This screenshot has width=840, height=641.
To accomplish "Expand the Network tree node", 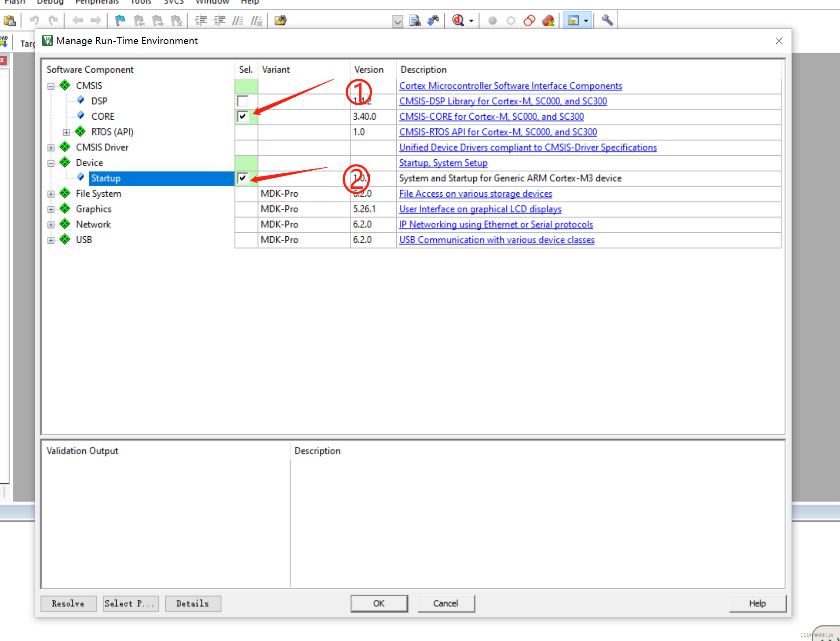I will click(51, 225).
